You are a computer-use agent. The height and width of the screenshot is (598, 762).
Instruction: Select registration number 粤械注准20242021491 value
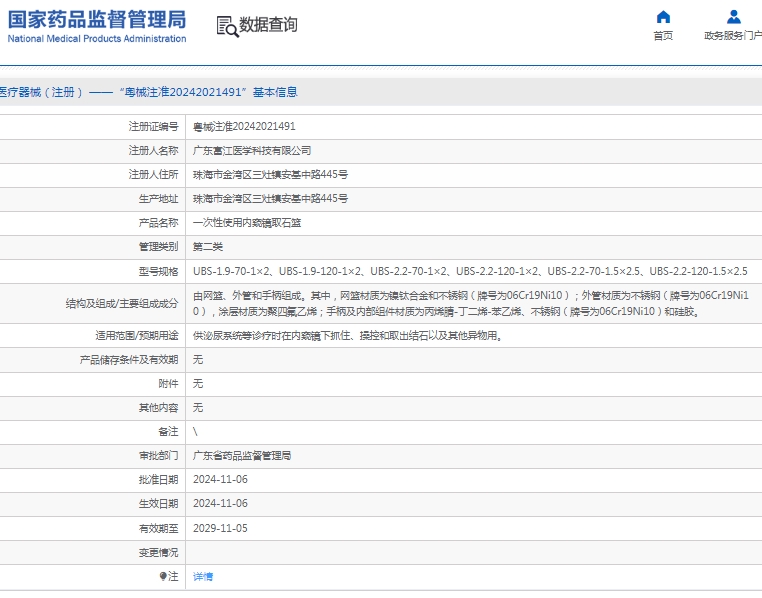tap(244, 127)
